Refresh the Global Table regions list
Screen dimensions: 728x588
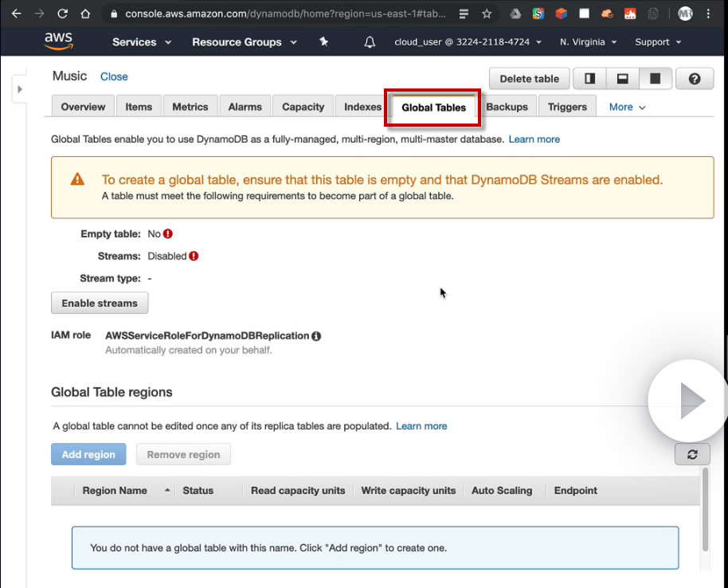[692, 454]
